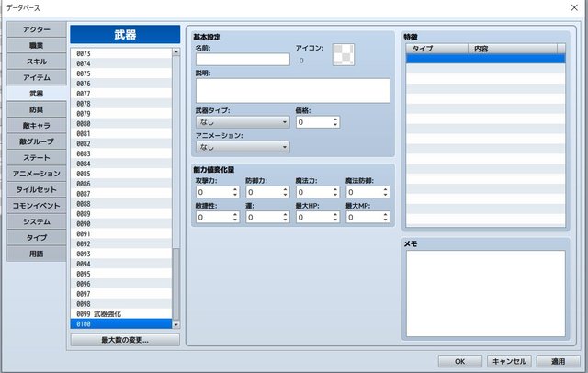The width and height of the screenshot is (588, 373).
Task: Select weapon entry 0100
Action: tap(121, 324)
